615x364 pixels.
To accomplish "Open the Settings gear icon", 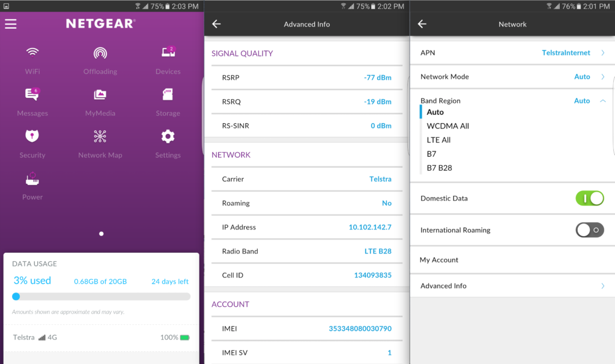I will (x=168, y=136).
